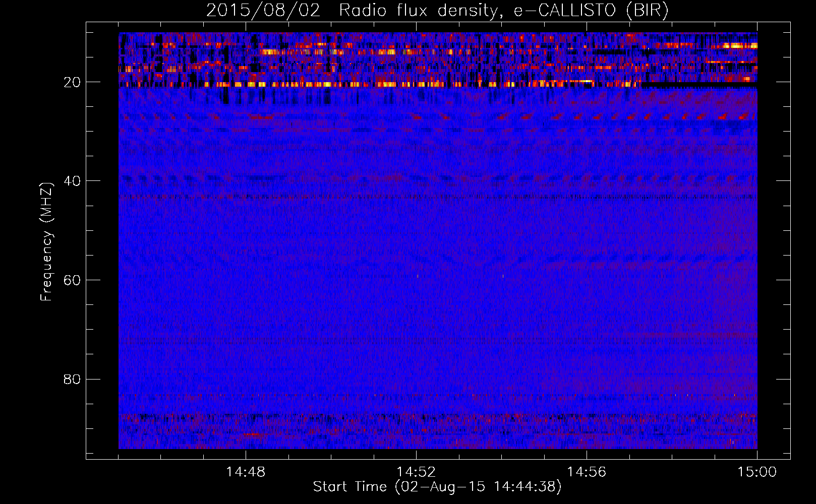Click the '14:56' time tick label
The height and width of the screenshot is (504, 816).
(x=587, y=472)
